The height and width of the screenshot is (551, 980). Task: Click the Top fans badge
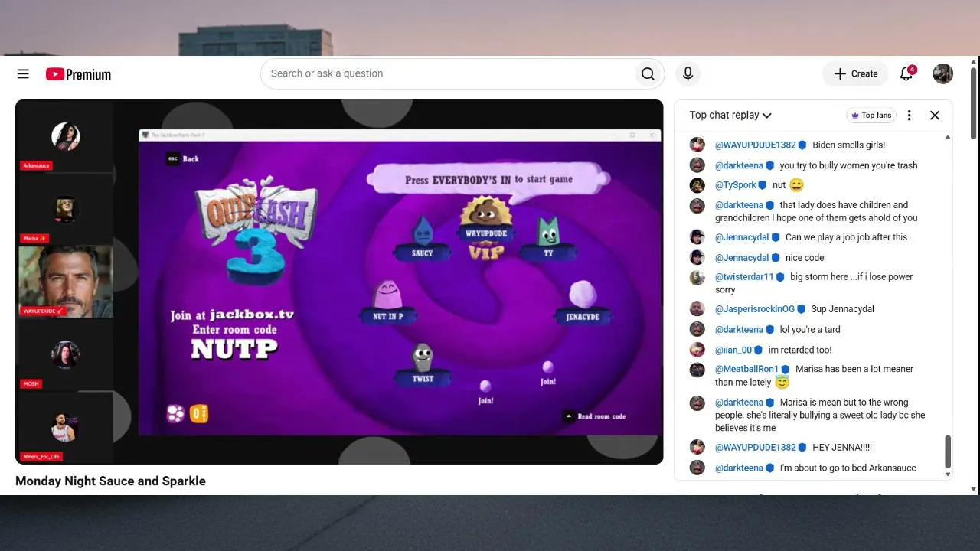871,116
